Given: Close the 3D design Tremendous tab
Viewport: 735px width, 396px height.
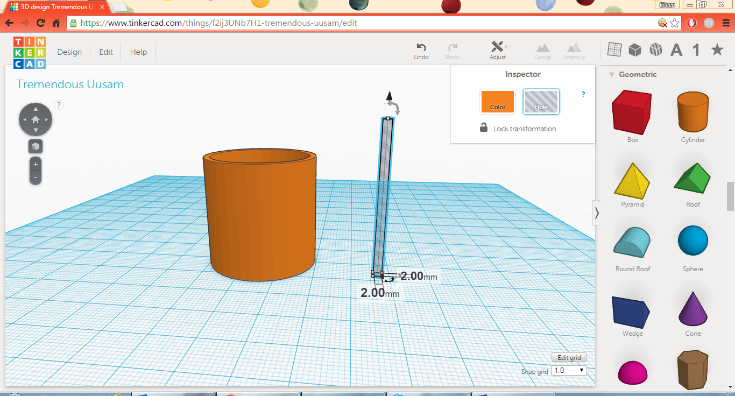Looking at the screenshot, I should [102, 7].
